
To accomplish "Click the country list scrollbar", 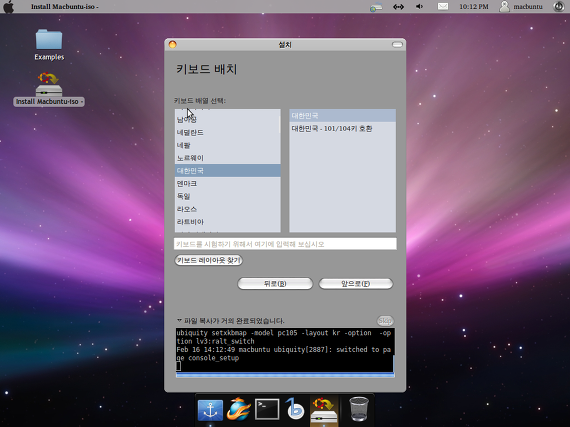I will click(x=280, y=124).
